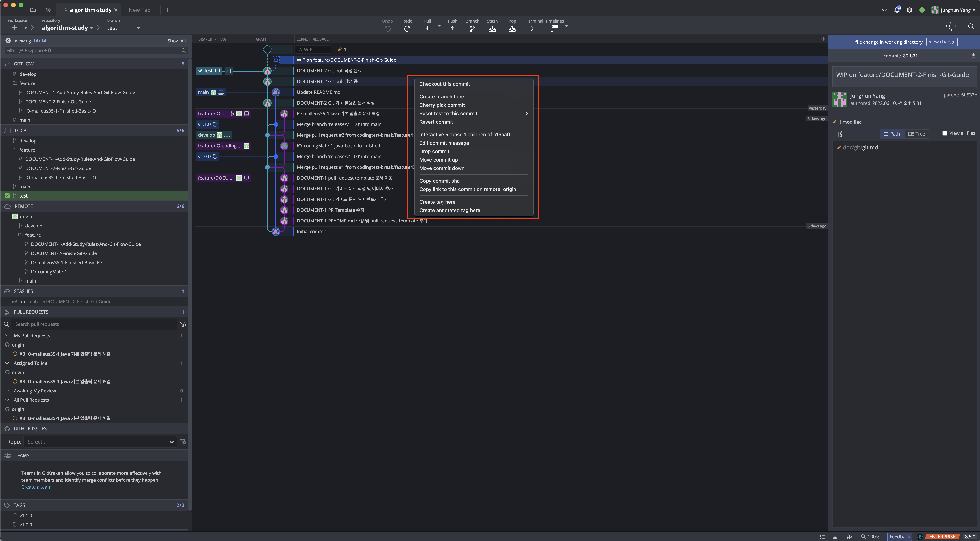Screen dimensions: 980x541
Task: Click the commit node for Initial commit
Action: pos(276,231)
